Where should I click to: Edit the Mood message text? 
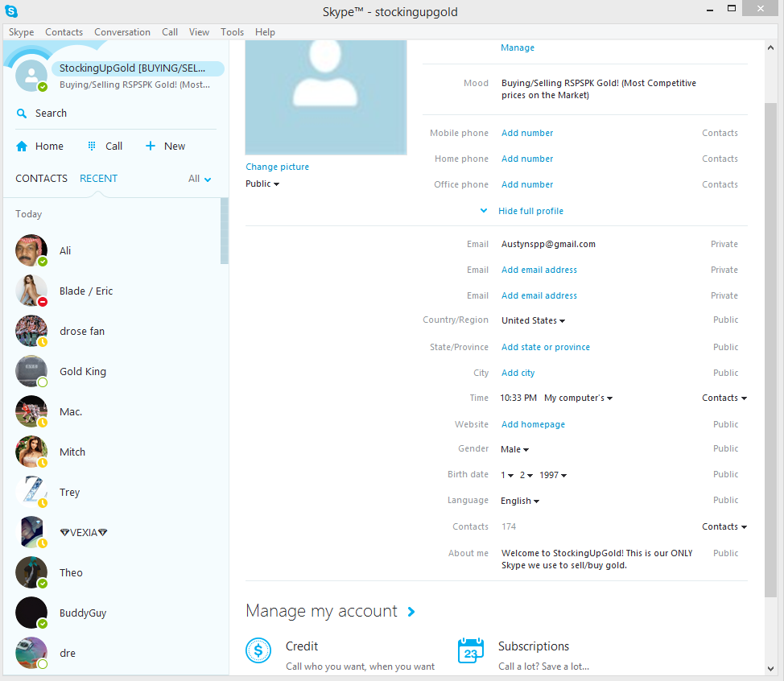point(599,89)
